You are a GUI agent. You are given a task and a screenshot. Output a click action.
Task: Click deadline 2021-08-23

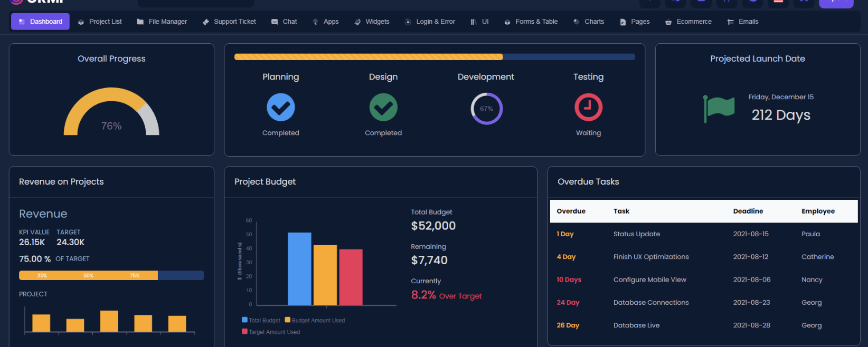pyautogui.click(x=751, y=303)
